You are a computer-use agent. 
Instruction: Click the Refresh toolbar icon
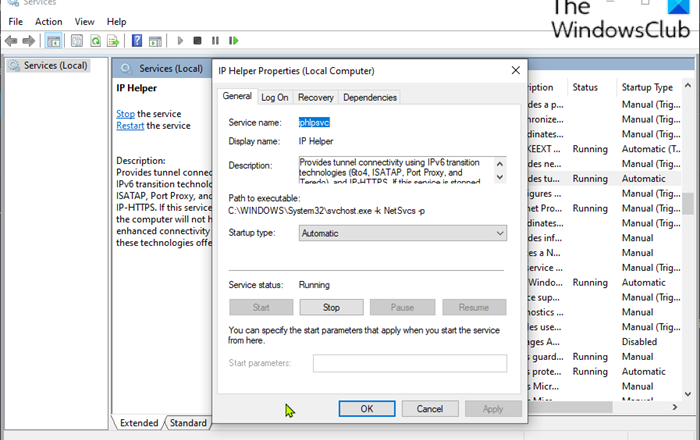[x=95, y=41]
